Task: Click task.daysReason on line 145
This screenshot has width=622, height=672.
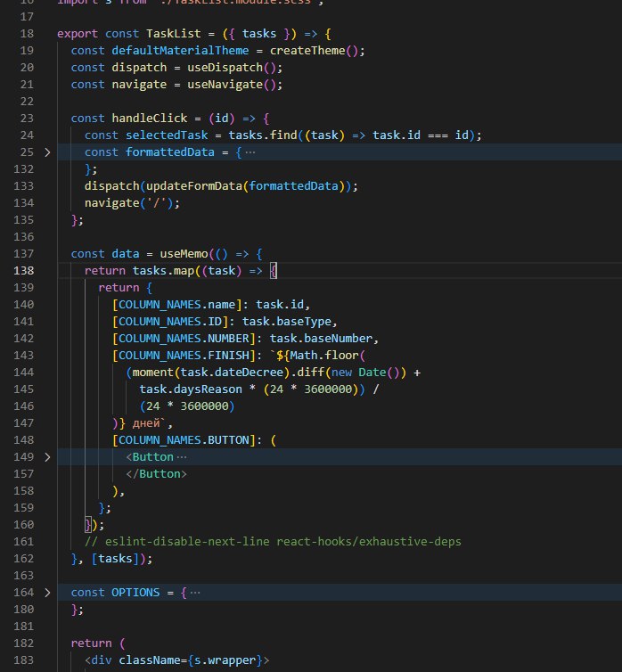Action: tap(191, 389)
